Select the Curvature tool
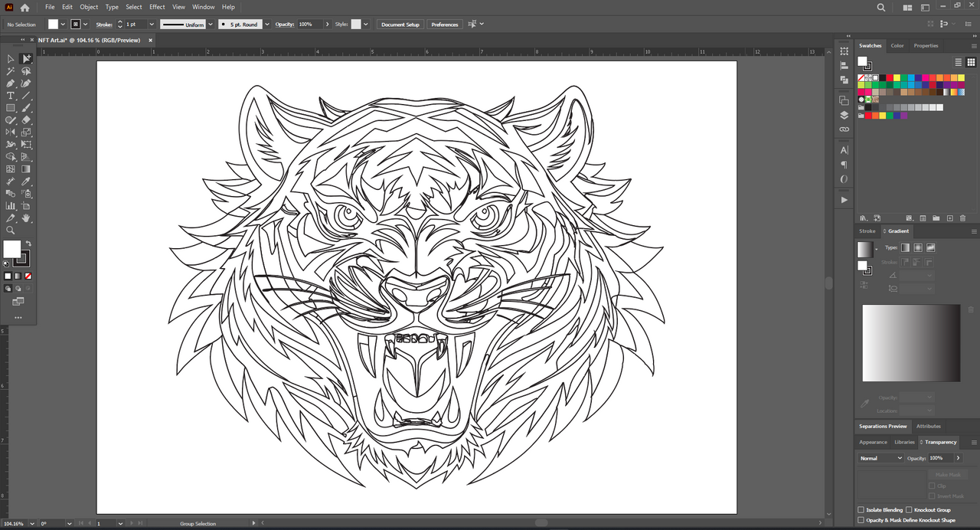980x530 pixels. coord(26,83)
